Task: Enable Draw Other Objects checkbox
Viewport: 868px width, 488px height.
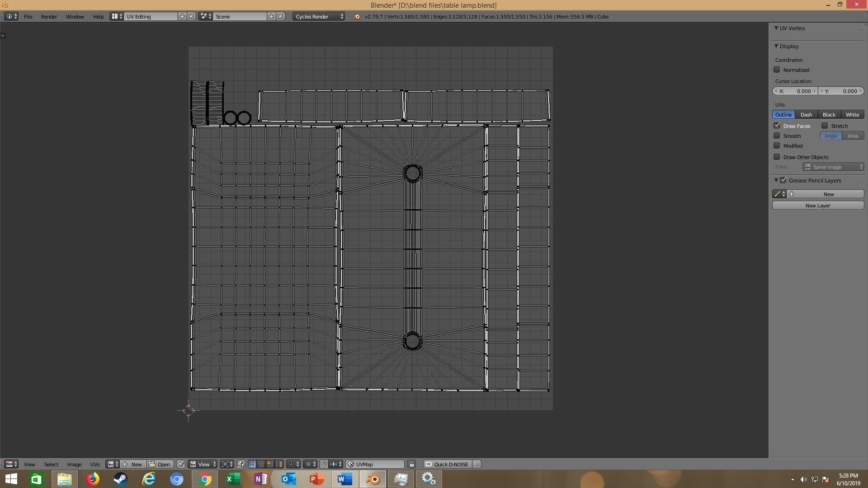Action: (777, 157)
